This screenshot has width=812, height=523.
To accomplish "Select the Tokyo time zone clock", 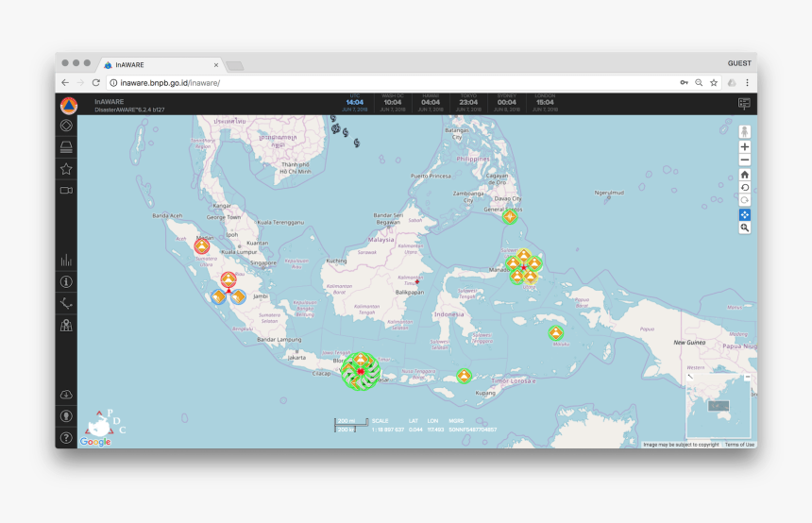I will [x=468, y=104].
